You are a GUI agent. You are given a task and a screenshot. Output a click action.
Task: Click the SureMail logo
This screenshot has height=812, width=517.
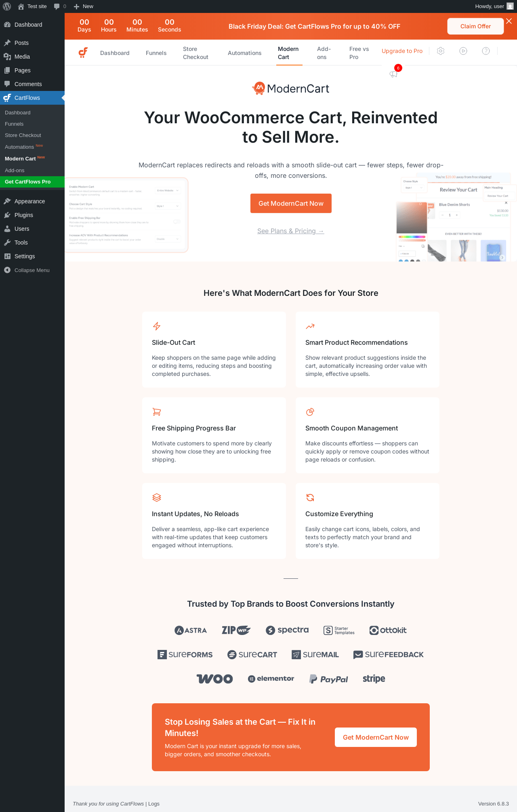(315, 654)
